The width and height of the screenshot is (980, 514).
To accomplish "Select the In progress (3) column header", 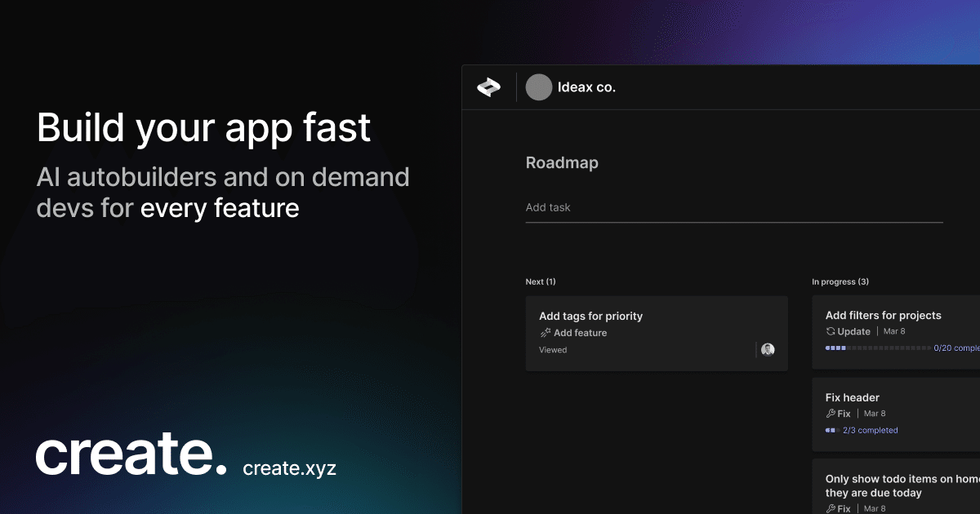I will point(840,281).
